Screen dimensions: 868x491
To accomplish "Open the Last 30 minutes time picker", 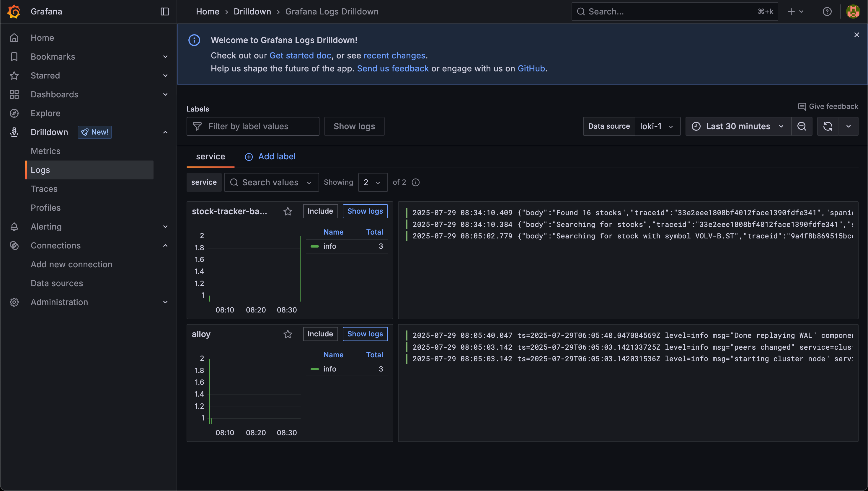I will [x=738, y=126].
